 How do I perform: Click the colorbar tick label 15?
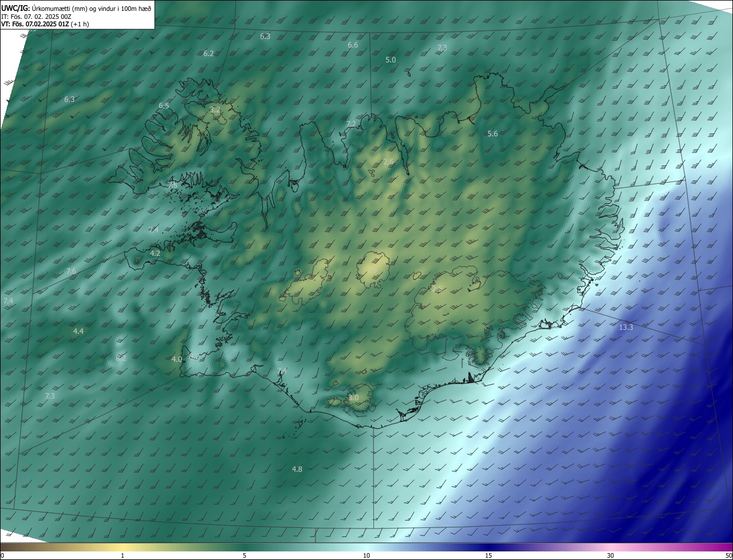click(x=488, y=555)
